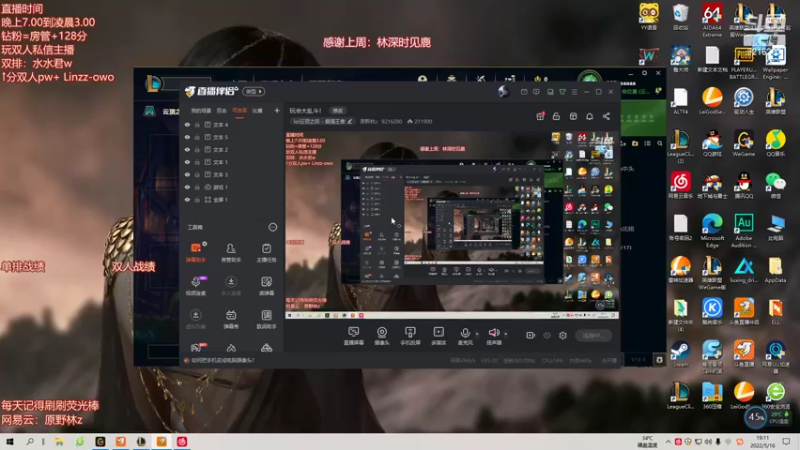Open the gift box icon with red badge

pyautogui.click(x=540, y=116)
